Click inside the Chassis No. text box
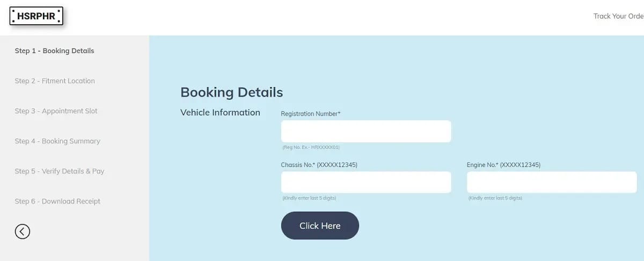The image size is (644, 261). [x=366, y=182]
